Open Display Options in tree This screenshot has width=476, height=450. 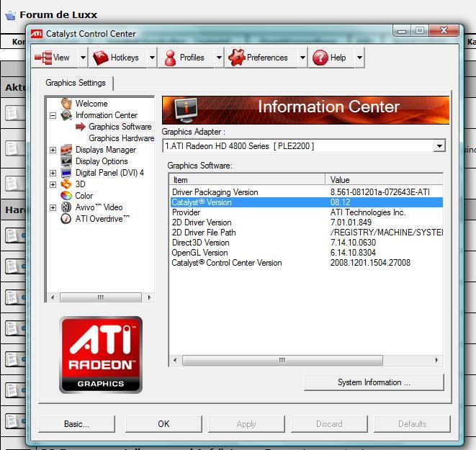[x=102, y=161]
